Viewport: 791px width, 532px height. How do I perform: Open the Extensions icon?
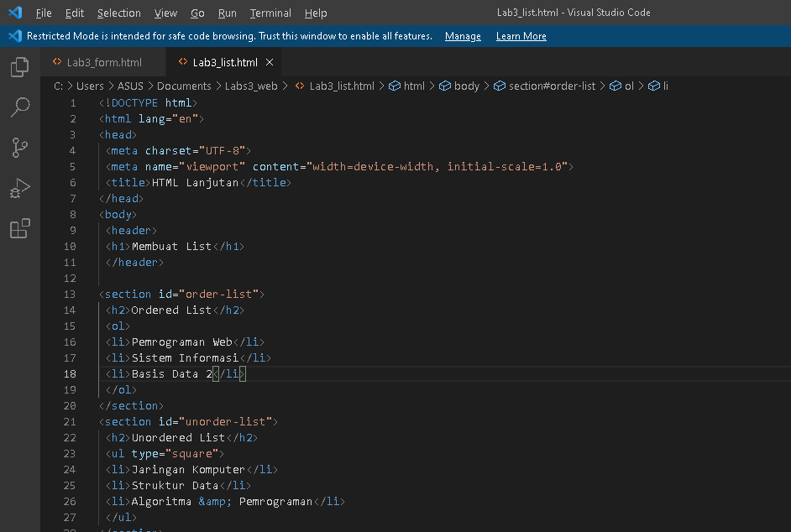point(19,228)
